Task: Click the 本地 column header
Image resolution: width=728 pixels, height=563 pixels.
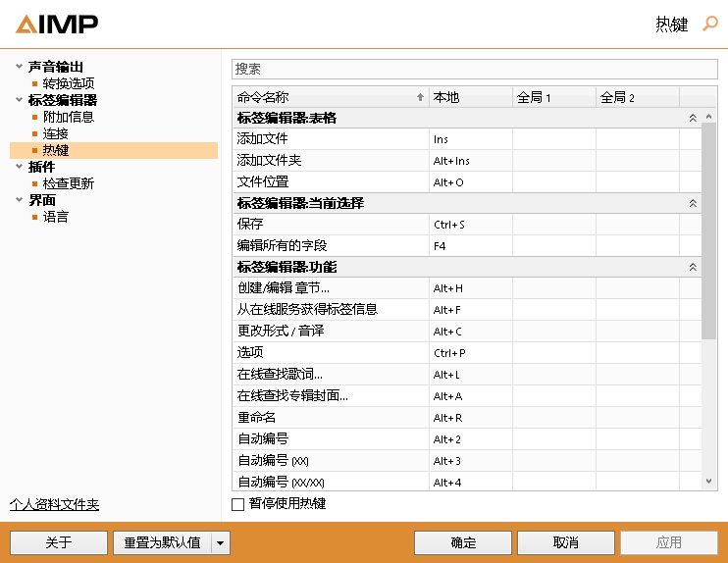Action: (x=471, y=97)
